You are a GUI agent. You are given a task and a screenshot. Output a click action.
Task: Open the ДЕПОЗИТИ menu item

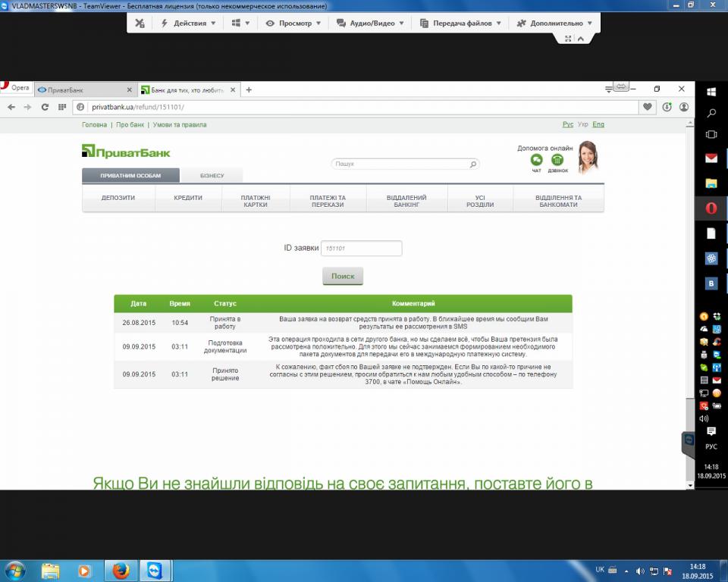coord(118,198)
